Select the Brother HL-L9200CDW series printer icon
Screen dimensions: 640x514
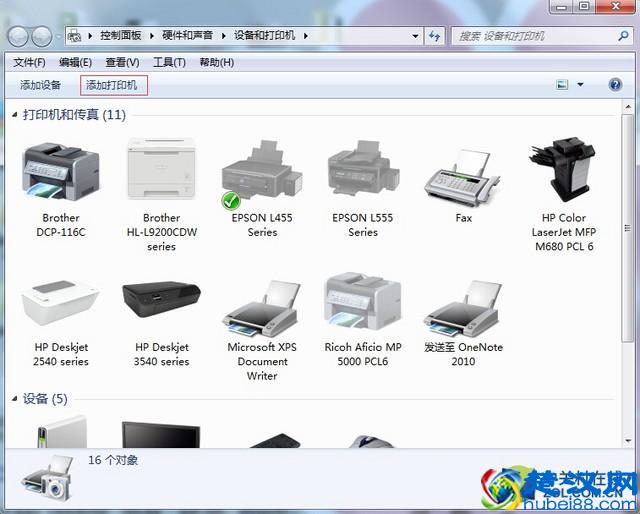coord(162,168)
